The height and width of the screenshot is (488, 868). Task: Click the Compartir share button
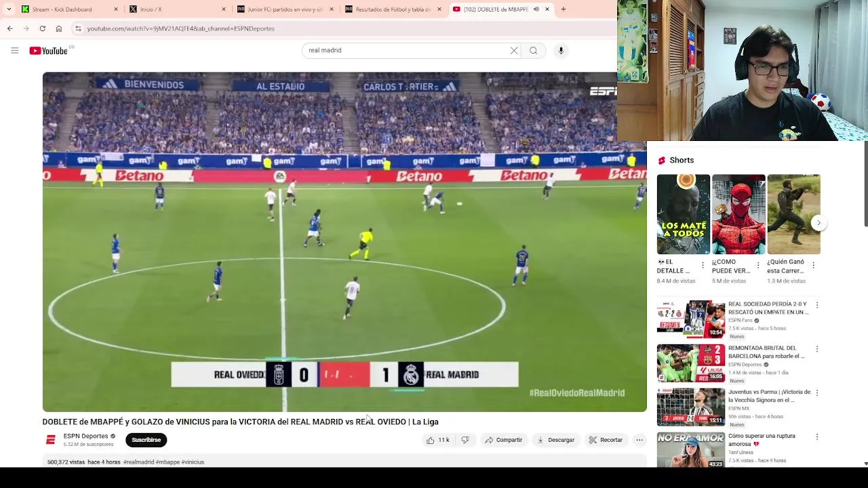point(503,440)
